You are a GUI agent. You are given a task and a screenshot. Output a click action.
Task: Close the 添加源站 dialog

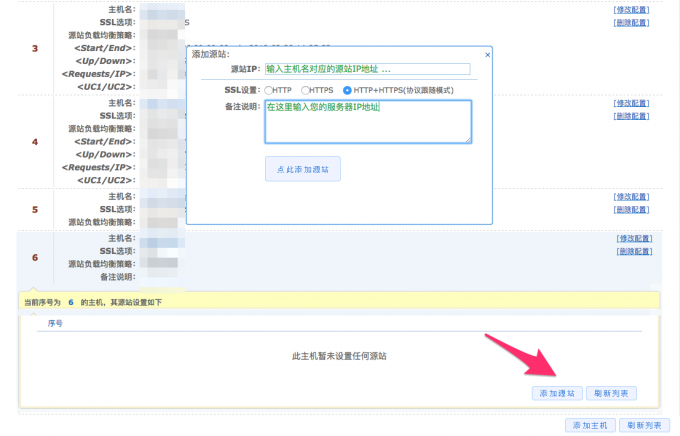point(486,53)
